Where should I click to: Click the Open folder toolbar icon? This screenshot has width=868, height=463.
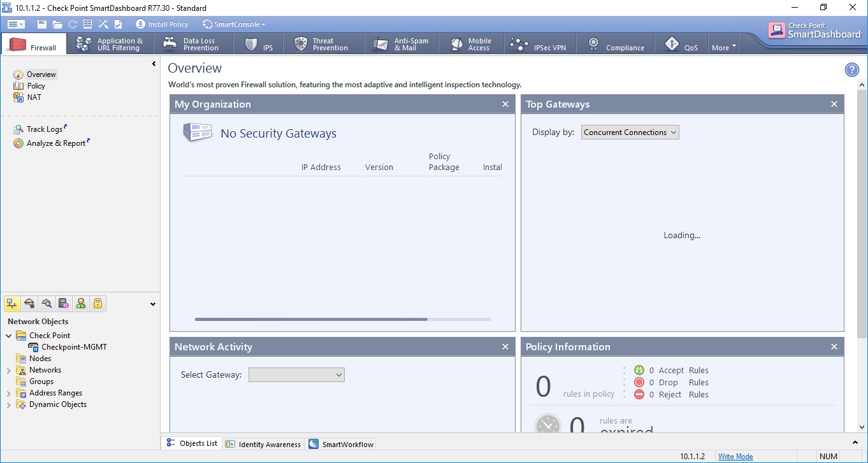(x=57, y=24)
